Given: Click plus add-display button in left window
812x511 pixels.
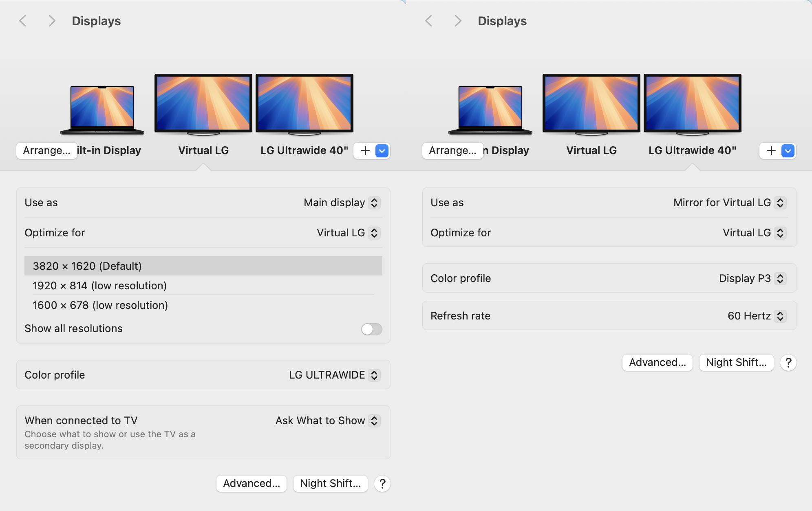Looking at the screenshot, I should coord(365,151).
